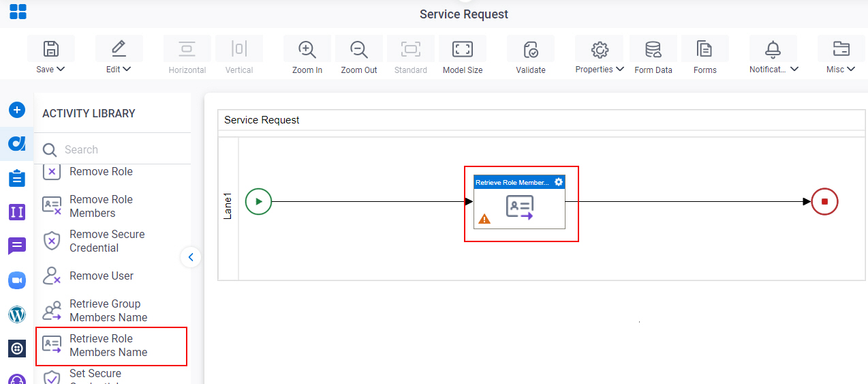Select the Remove Secure Credential activity
The width and height of the screenshot is (868, 384).
click(x=93, y=241)
